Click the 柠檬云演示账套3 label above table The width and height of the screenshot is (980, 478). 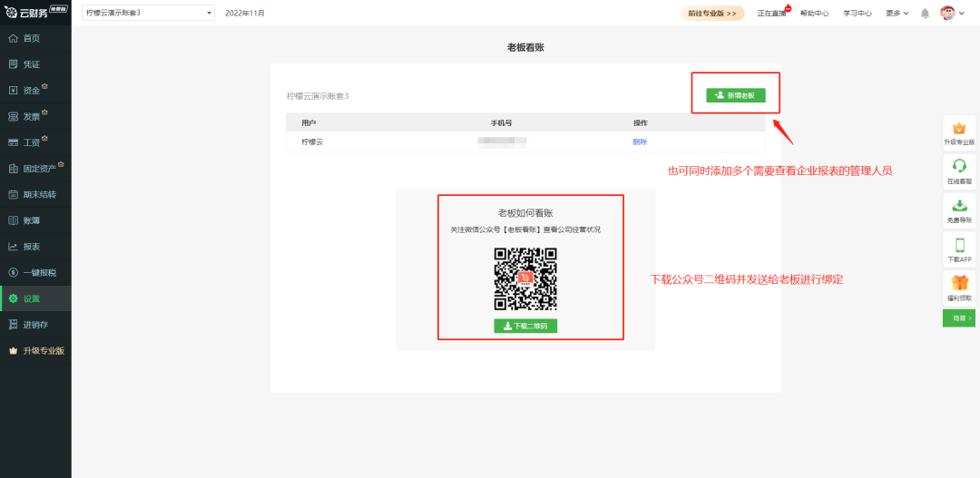tap(318, 95)
